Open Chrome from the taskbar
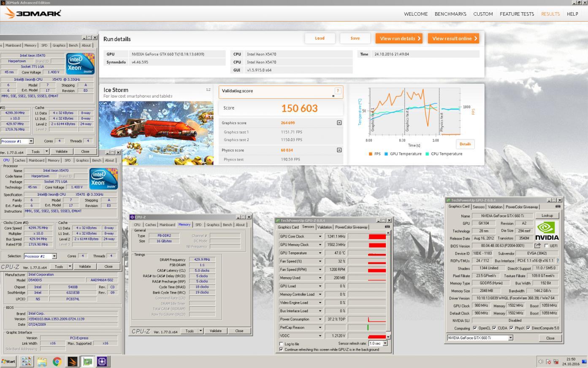The height and width of the screenshot is (368, 588). (57, 361)
